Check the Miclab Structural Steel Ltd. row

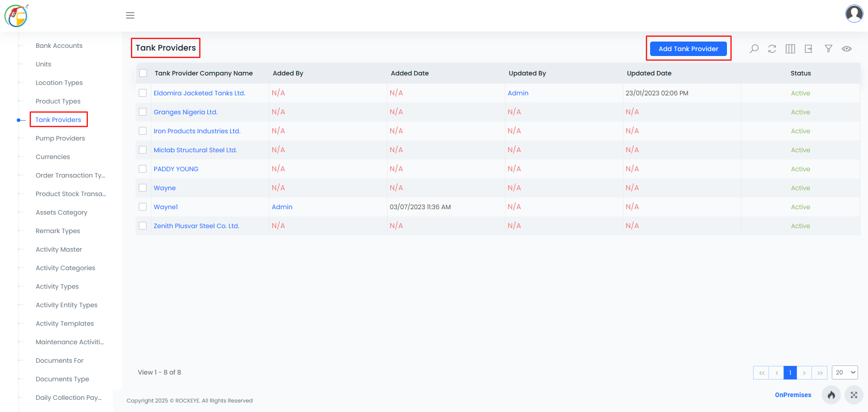tap(143, 150)
